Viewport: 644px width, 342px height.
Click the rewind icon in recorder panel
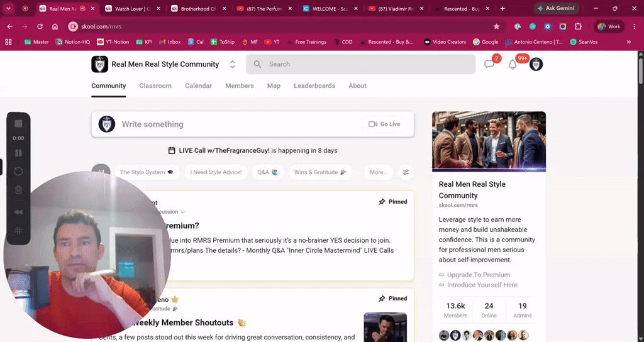point(18,212)
